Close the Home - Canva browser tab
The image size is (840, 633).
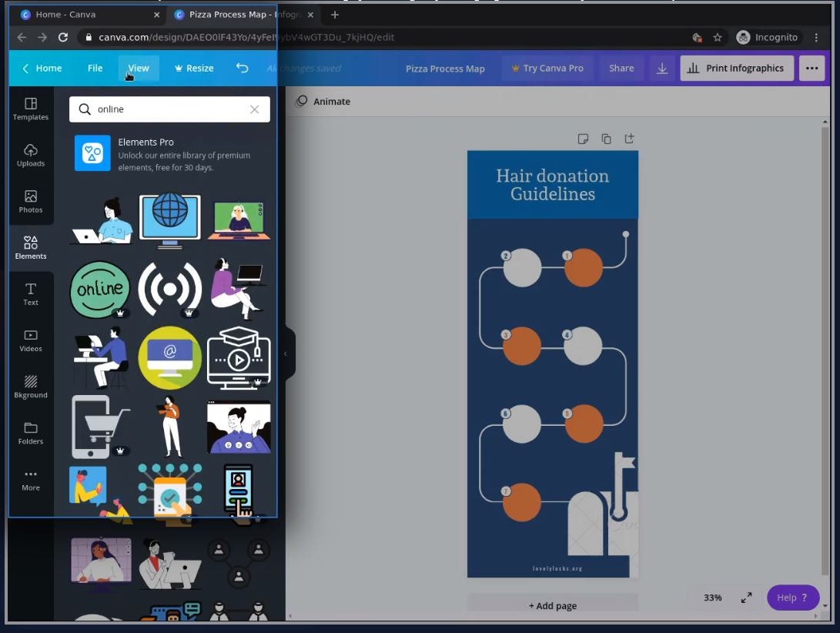point(156,15)
